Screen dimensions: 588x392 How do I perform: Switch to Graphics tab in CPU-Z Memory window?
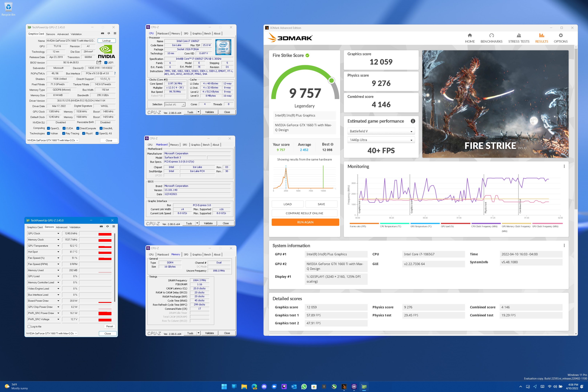coord(197,254)
